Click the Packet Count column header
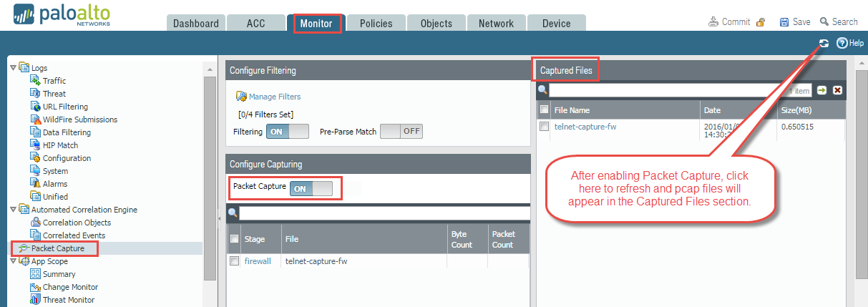The image size is (868, 307). pyautogui.click(x=509, y=239)
